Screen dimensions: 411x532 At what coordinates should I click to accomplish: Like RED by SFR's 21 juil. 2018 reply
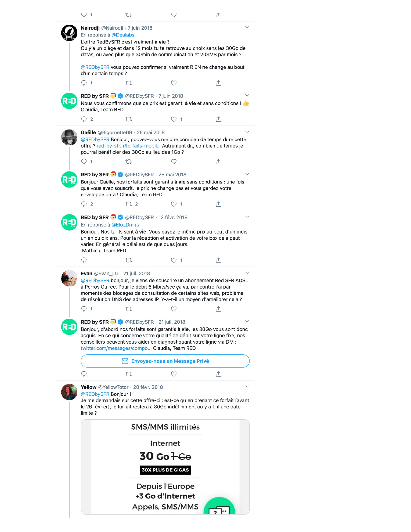pos(174,374)
